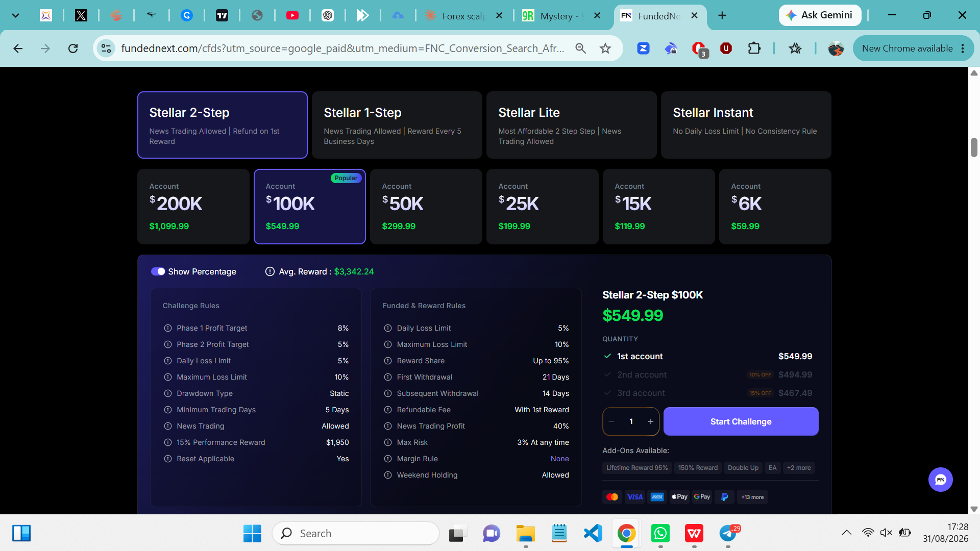Click the Double Up add-on chip
This screenshot has height=551, width=980.
pyautogui.click(x=743, y=468)
